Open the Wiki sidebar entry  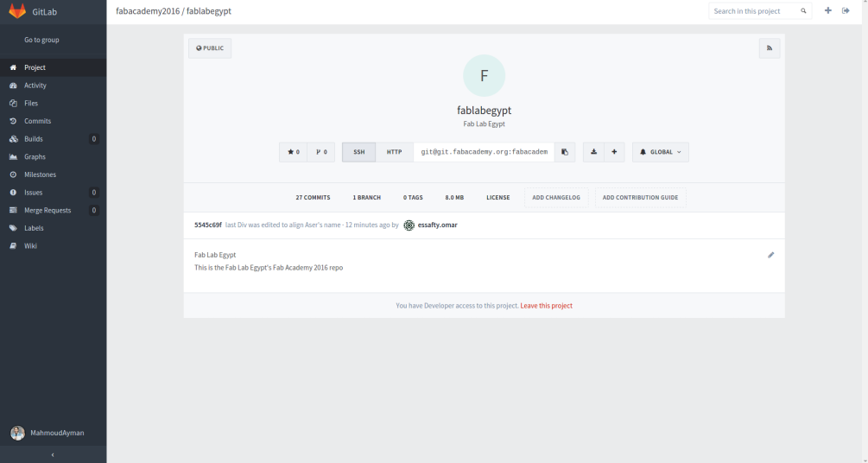pyautogui.click(x=54, y=246)
